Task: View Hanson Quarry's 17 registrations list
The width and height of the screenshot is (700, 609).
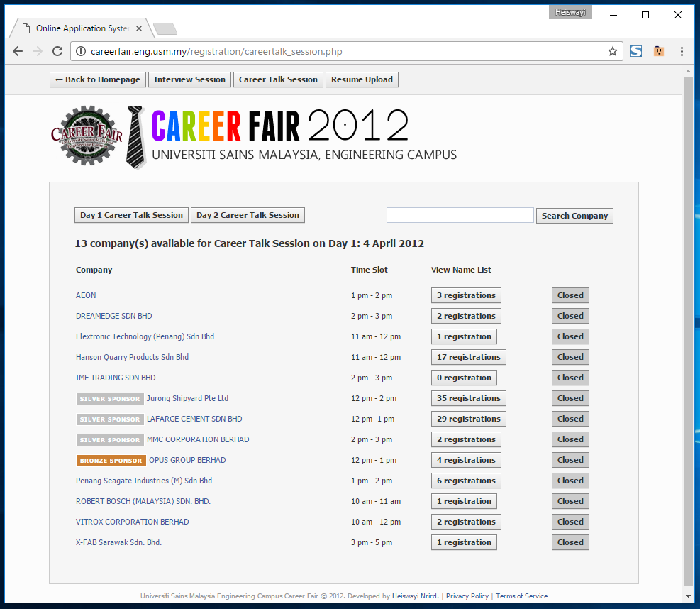Action: click(469, 357)
